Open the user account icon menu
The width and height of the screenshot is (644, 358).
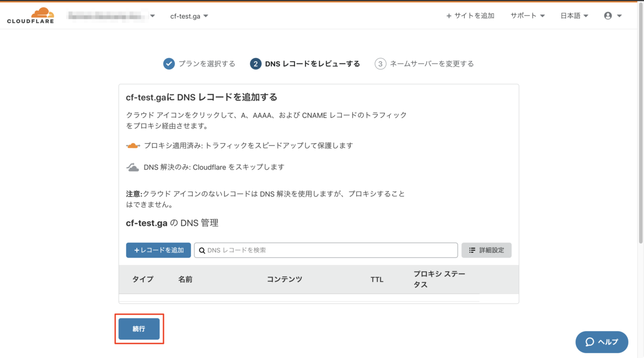coord(609,15)
